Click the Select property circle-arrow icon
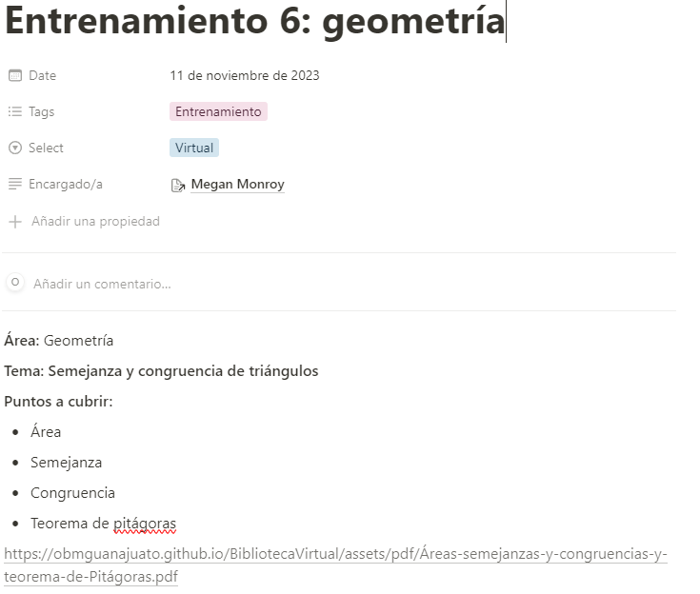Viewport: 700px width, 594px height. pyautogui.click(x=15, y=148)
